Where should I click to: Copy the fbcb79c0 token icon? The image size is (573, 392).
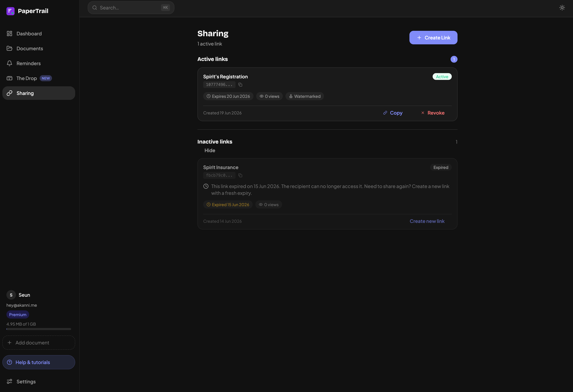(x=240, y=175)
